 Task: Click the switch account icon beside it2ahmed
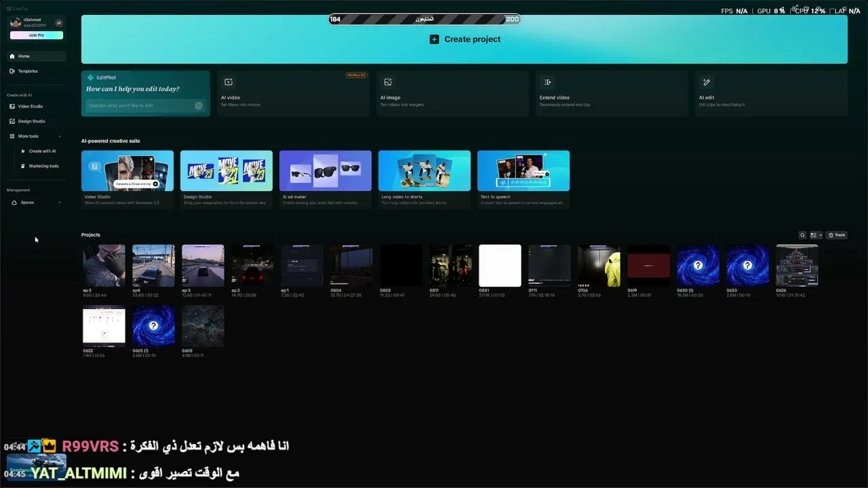[58, 23]
